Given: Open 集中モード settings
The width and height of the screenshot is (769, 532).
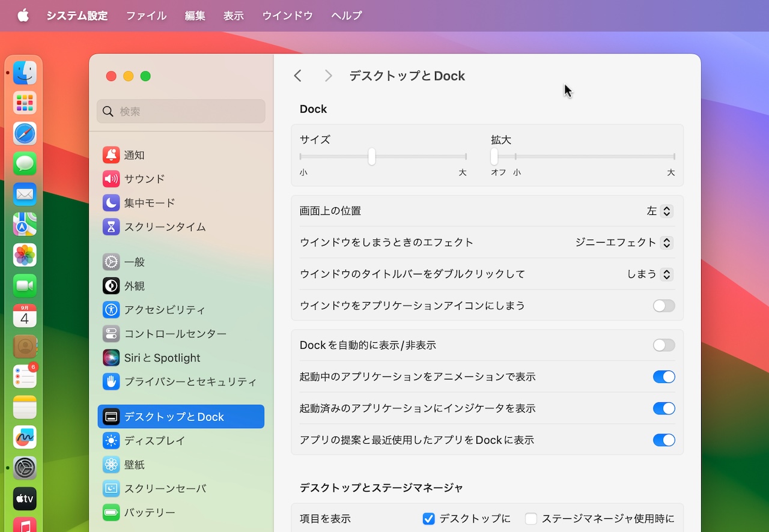Looking at the screenshot, I should 181,203.
